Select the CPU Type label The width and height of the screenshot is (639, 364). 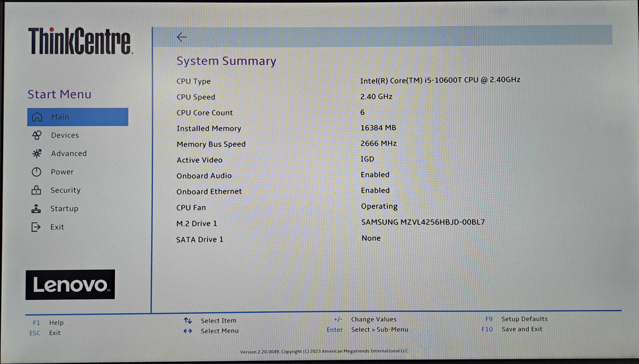click(194, 81)
